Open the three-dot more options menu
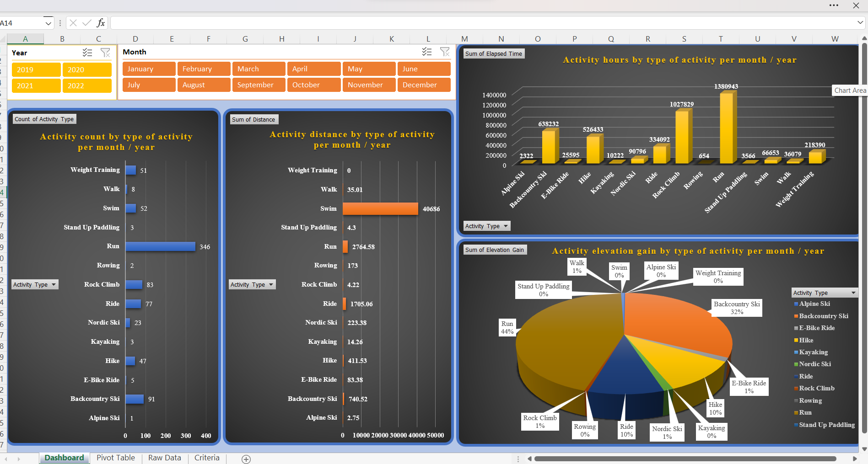Viewport: 868px width, 464px height. (834, 5)
